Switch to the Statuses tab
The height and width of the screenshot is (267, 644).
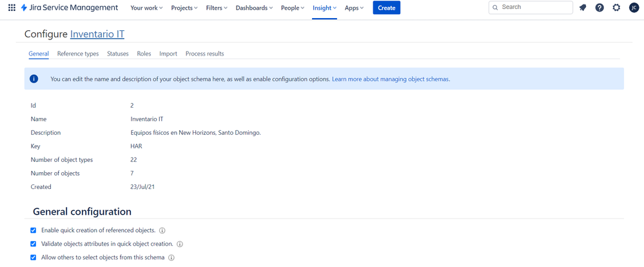pos(117,54)
